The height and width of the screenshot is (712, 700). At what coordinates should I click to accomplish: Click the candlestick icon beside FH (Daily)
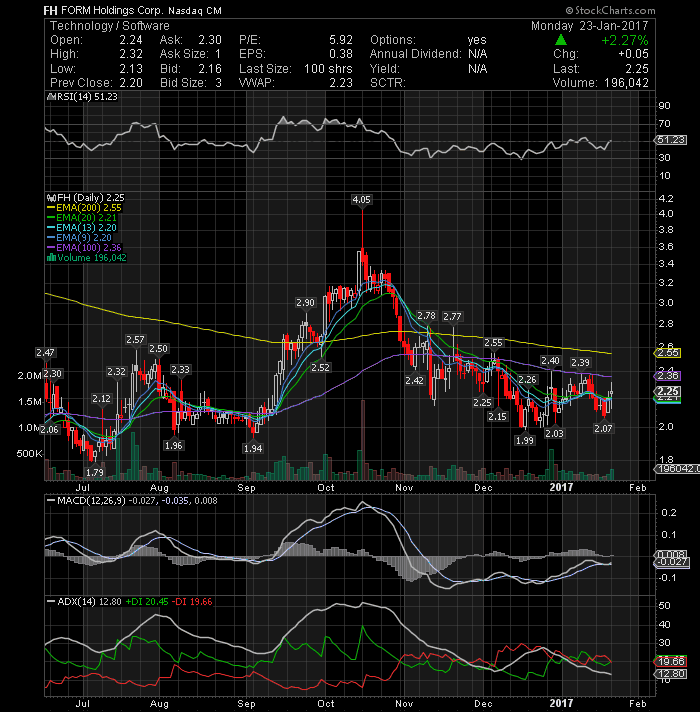(x=51, y=198)
